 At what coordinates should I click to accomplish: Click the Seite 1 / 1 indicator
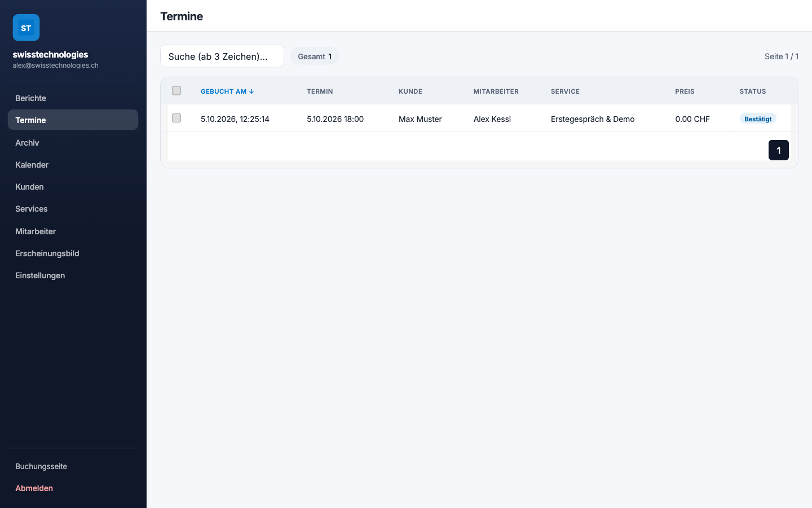[x=782, y=56]
